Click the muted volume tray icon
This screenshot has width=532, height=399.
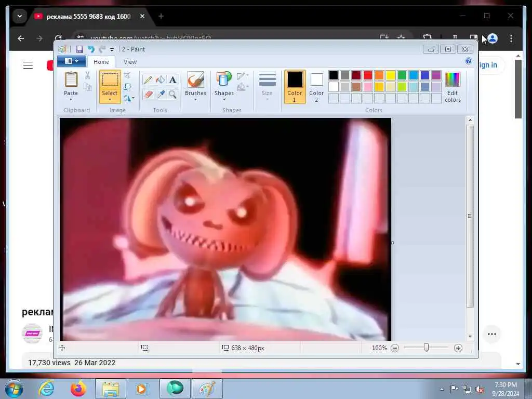(x=480, y=390)
